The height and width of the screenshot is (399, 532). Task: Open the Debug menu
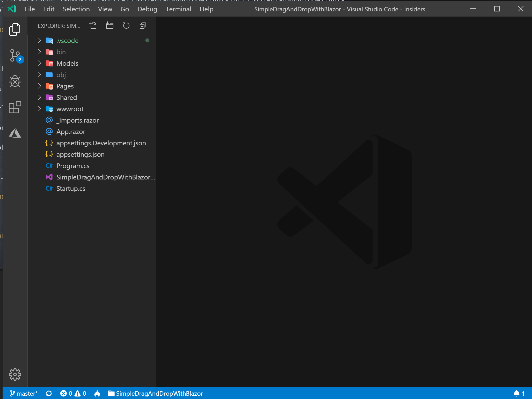[147, 9]
